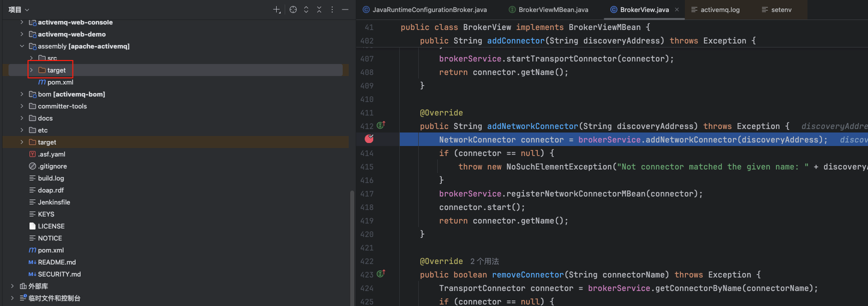Expand the highlighted target folder under assembly
The width and height of the screenshot is (868, 306).
click(32, 70)
